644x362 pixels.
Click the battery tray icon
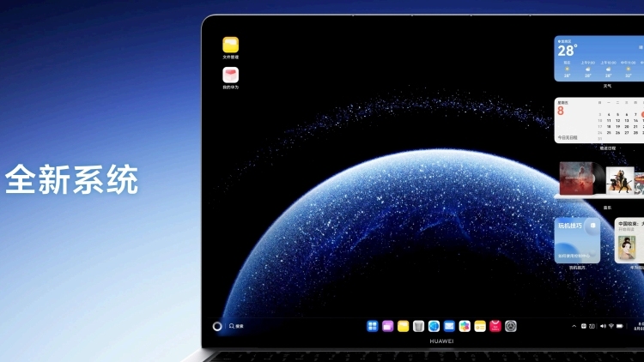[620, 326]
